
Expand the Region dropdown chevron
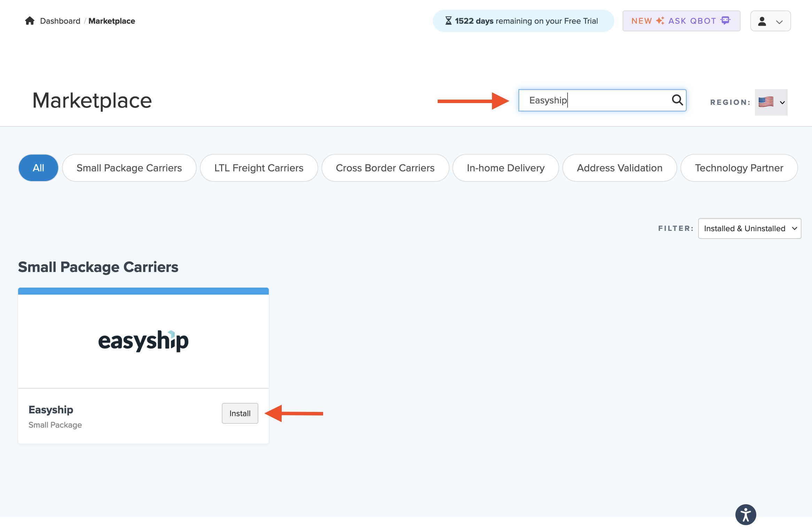[x=782, y=103]
